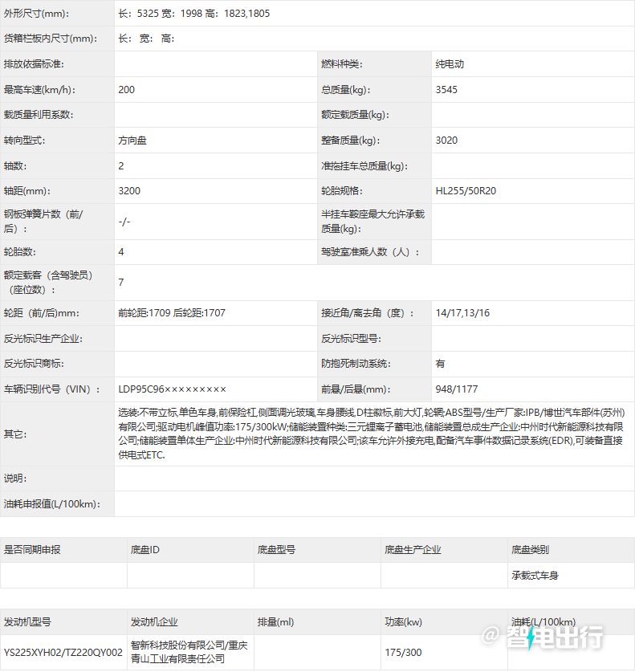Click the 底盘类别 column header

[x=530, y=550]
